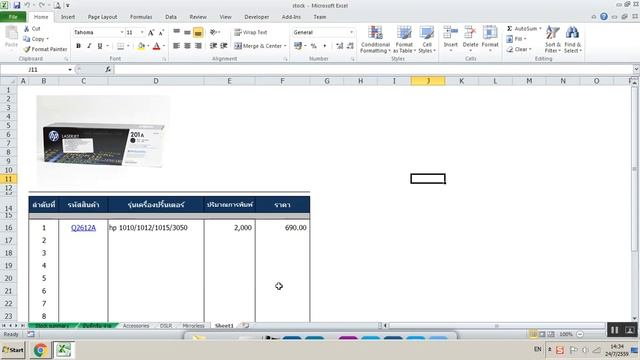Image resolution: width=640 pixels, height=360 pixels.
Task: Click Delete cells button
Action: (x=470, y=38)
